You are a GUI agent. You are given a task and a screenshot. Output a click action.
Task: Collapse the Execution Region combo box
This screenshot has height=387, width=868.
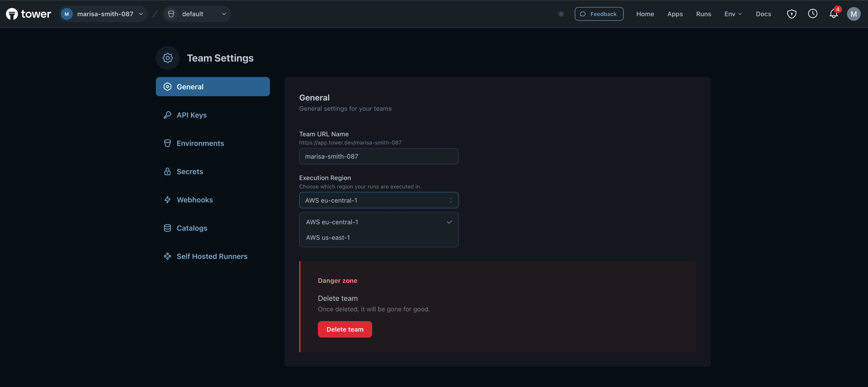click(378, 200)
